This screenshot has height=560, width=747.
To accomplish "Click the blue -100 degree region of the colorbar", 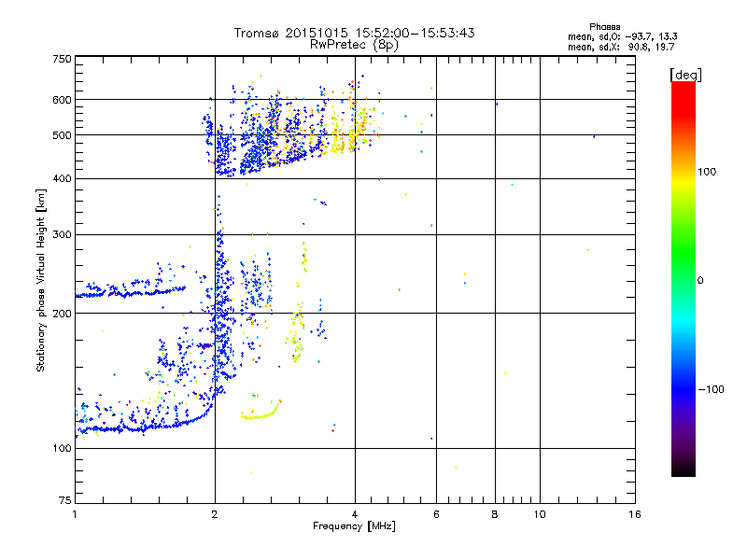I will [684, 389].
